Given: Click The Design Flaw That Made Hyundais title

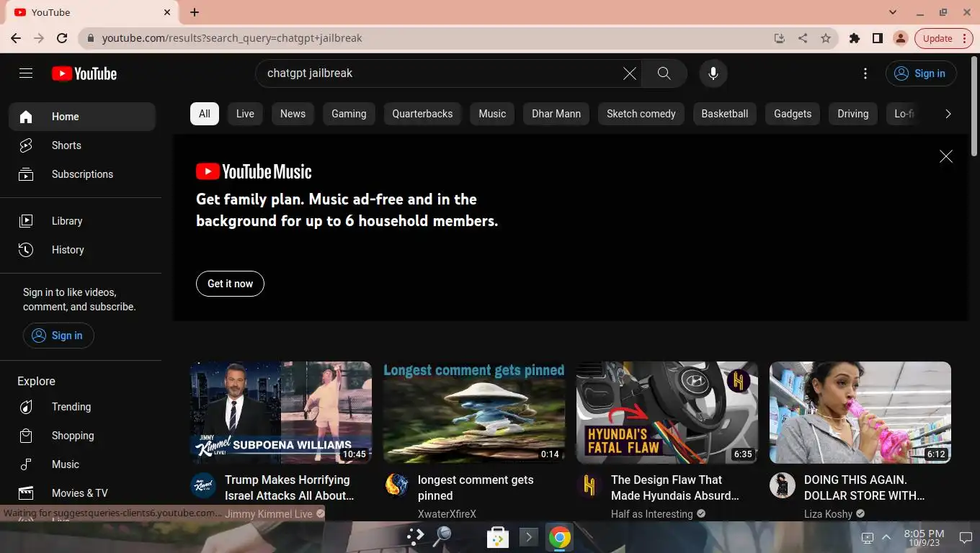Looking at the screenshot, I should point(675,487).
